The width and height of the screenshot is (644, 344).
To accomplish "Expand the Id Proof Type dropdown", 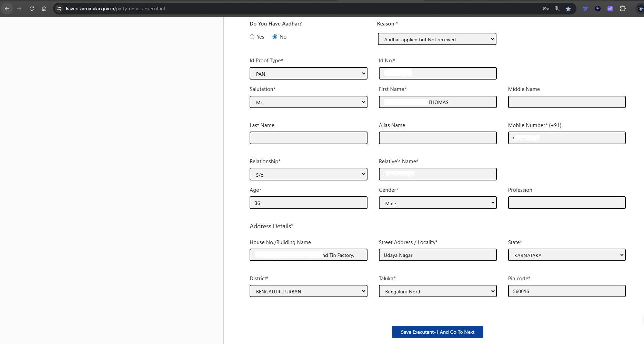I will pyautogui.click(x=308, y=74).
